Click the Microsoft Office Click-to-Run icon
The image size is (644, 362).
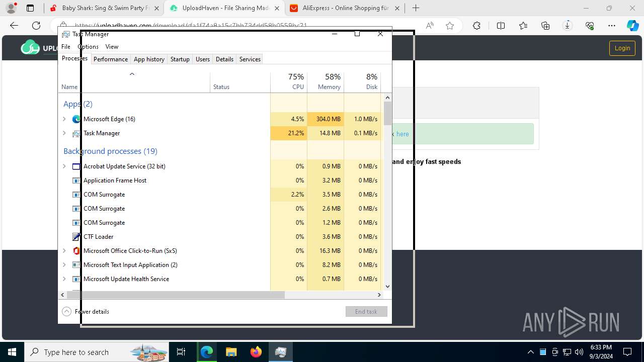click(x=76, y=251)
